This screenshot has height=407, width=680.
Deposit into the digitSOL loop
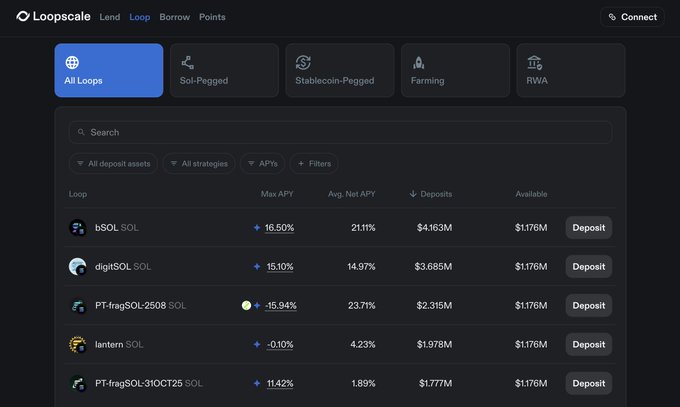tap(588, 267)
